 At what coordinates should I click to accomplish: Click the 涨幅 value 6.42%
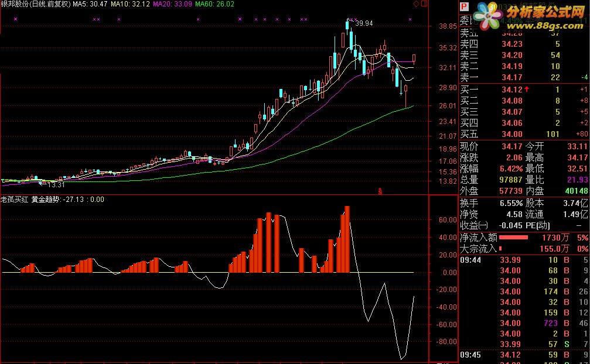(511, 169)
